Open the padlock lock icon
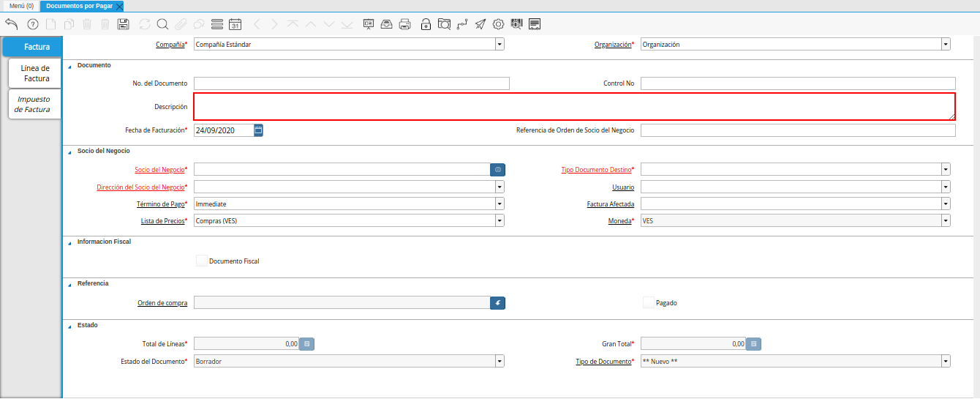Image resolution: width=980 pixels, height=399 pixels. coord(426,24)
